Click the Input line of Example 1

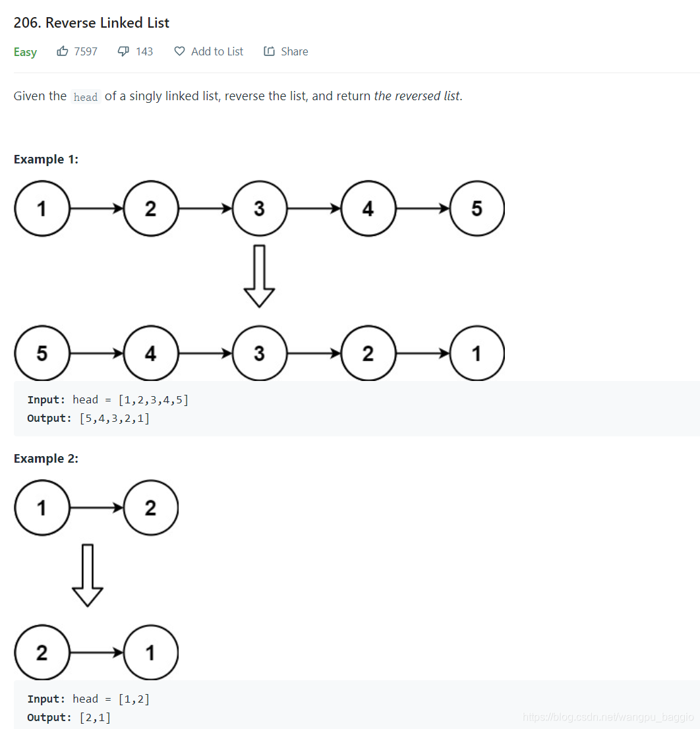click(107, 399)
